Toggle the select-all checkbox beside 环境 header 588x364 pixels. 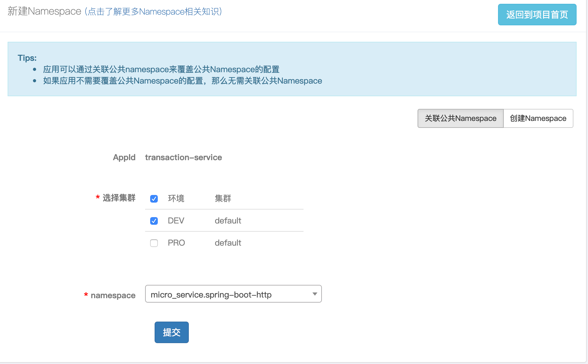[154, 199]
